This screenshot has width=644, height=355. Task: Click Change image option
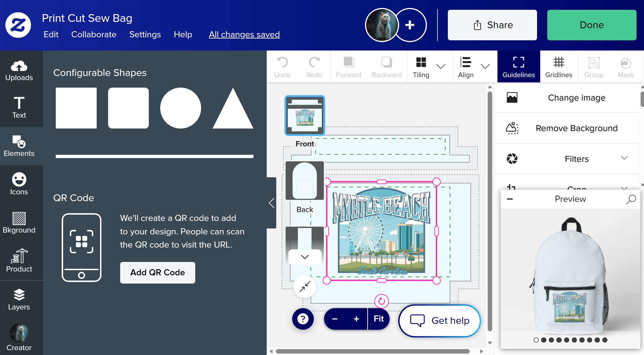click(567, 98)
